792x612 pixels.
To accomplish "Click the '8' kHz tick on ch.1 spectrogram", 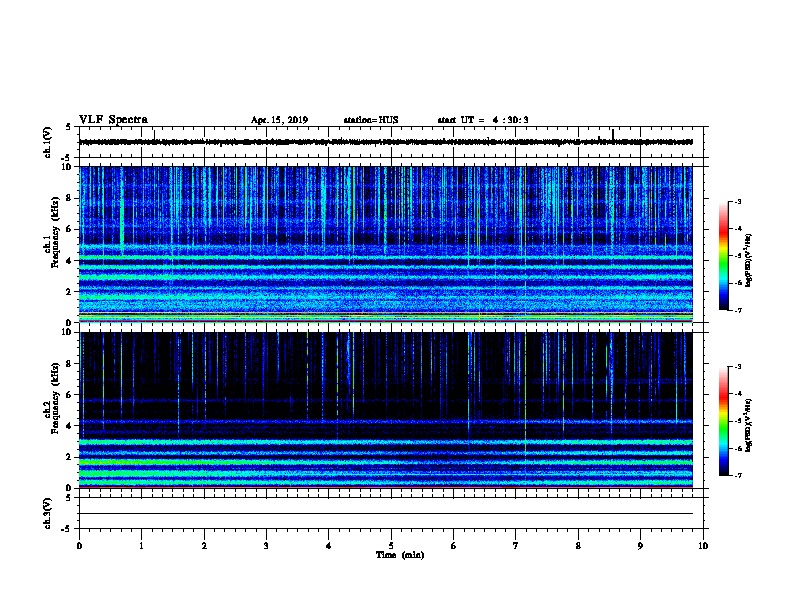I will pyautogui.click(x=70, y=198).
